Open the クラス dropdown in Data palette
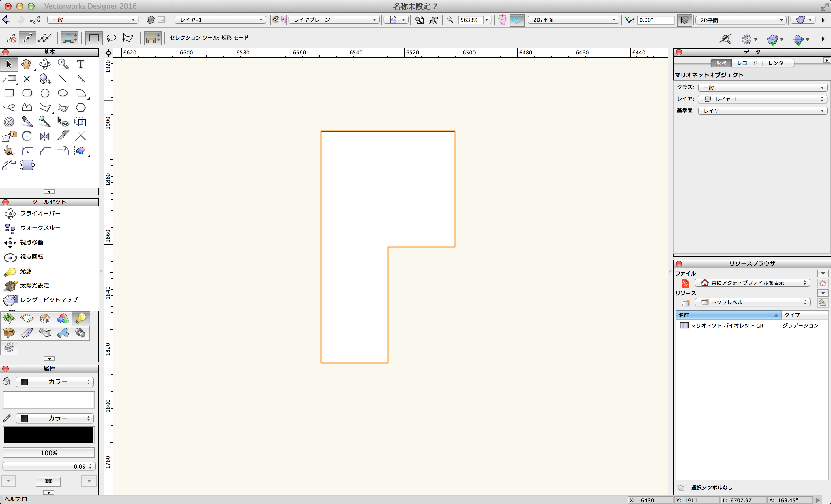This screenshot has height=504, width=831. click(762, 88)
